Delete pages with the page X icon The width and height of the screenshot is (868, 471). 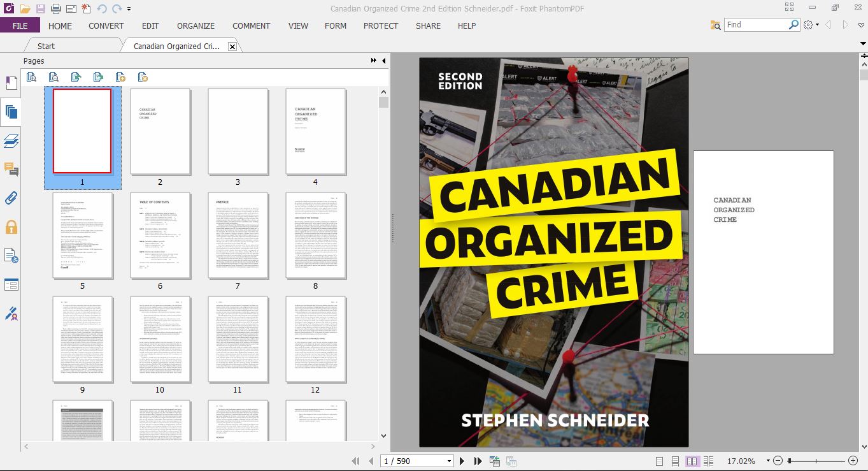click(x=143, y=77)
